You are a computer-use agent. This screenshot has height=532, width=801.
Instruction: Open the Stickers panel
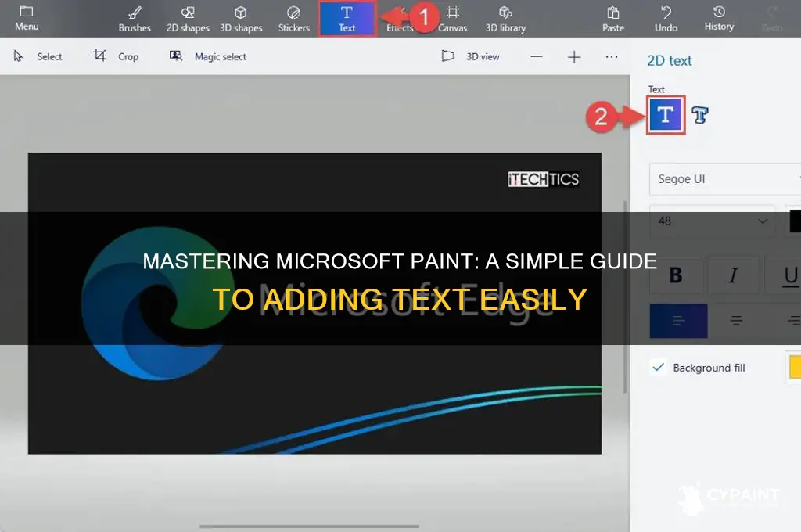click(x=294, y=19)
